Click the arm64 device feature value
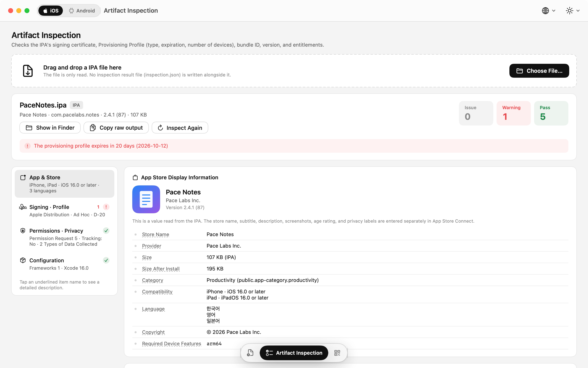The height and width of the screenshot is (368, 588). point(214,344)
